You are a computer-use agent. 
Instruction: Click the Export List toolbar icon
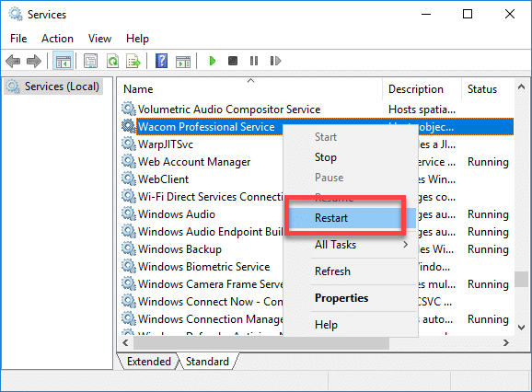133,61
